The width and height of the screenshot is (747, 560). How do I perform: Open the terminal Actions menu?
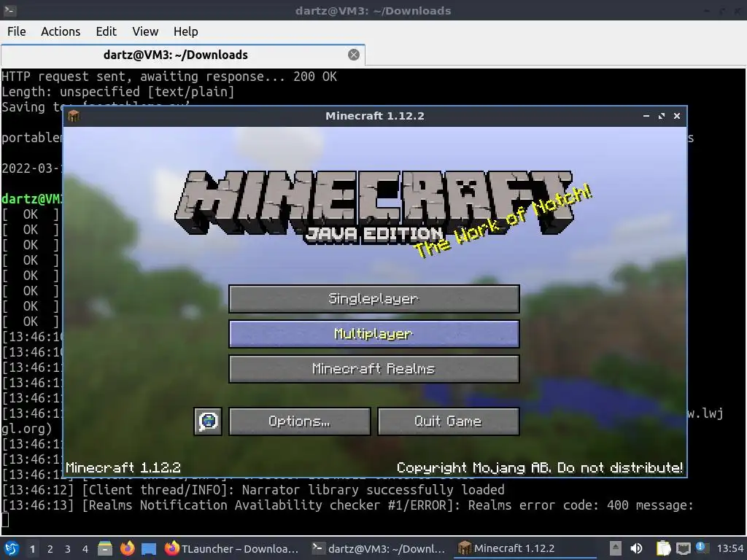pyautogui.click(x=61, y=31)
